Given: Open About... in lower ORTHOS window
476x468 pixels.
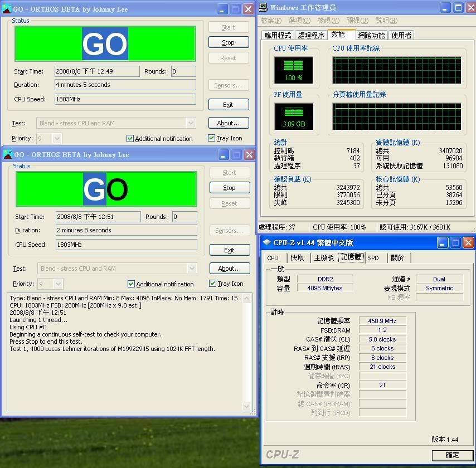Looking at the screenshot, I should click(x=230, y=269).
